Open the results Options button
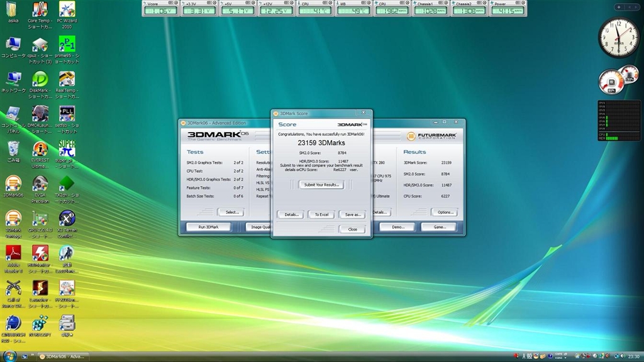The height and width of the screenshot is (362, 644). [x=443, y=212]
